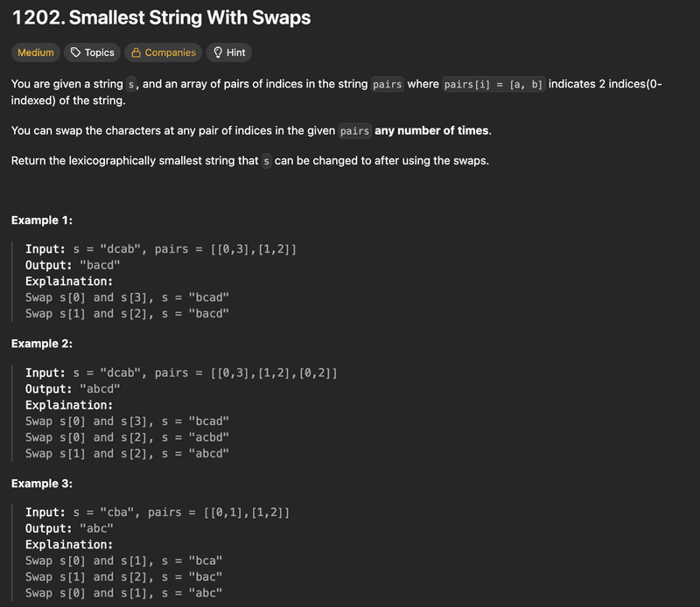Click the 'Example 1:' heading
700x607 pixels.
pos(42,220)
